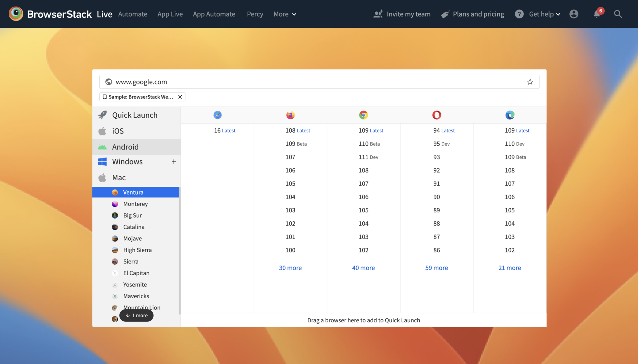Switch to the Percy product

255,14
